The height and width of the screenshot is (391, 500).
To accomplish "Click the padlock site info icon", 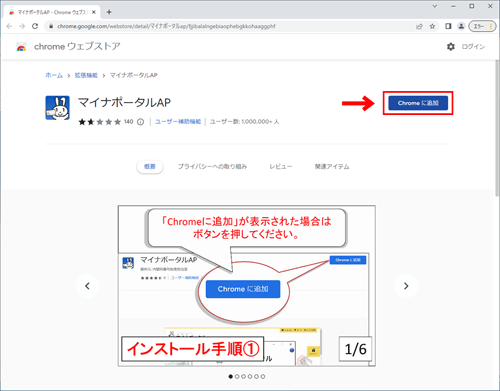I will 51,26.
